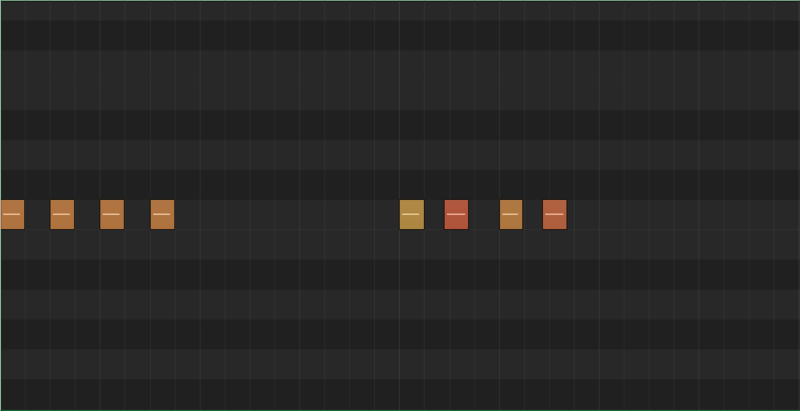The image size is (800, 411).
Task: Click empty cell directly below the last red note
Action: click(x=555, y=245)
